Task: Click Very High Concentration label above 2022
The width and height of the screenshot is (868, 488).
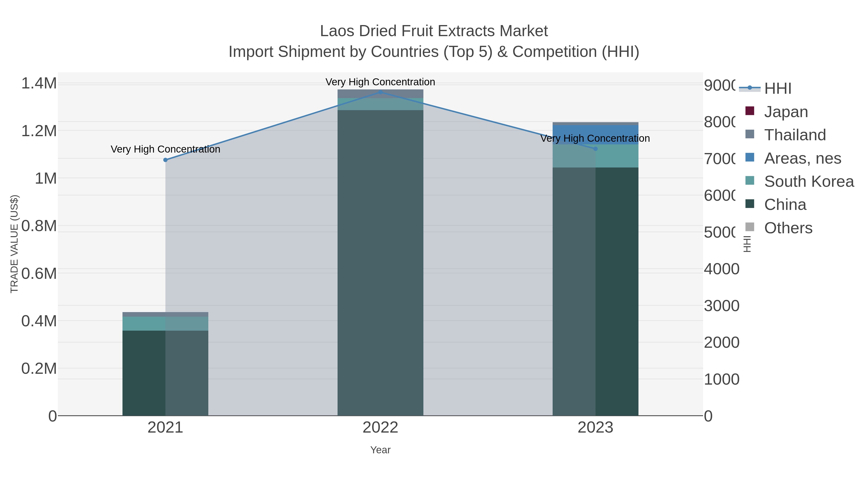Action: click(380, 82)
